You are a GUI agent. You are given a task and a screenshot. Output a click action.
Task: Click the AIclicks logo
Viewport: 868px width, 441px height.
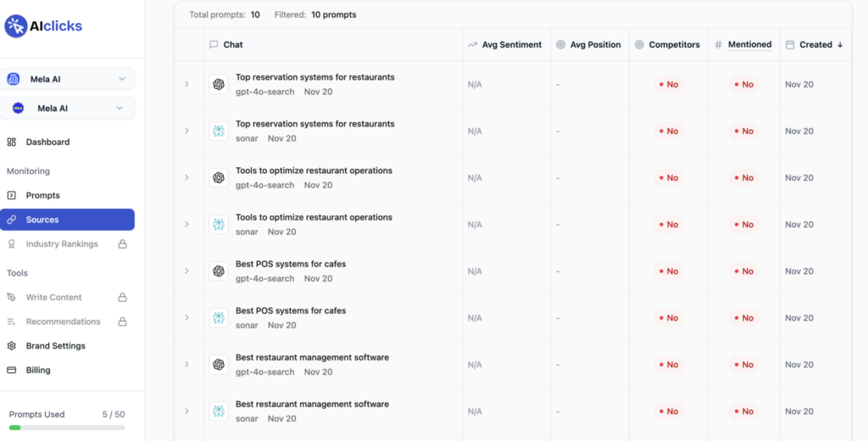point(43,26)
